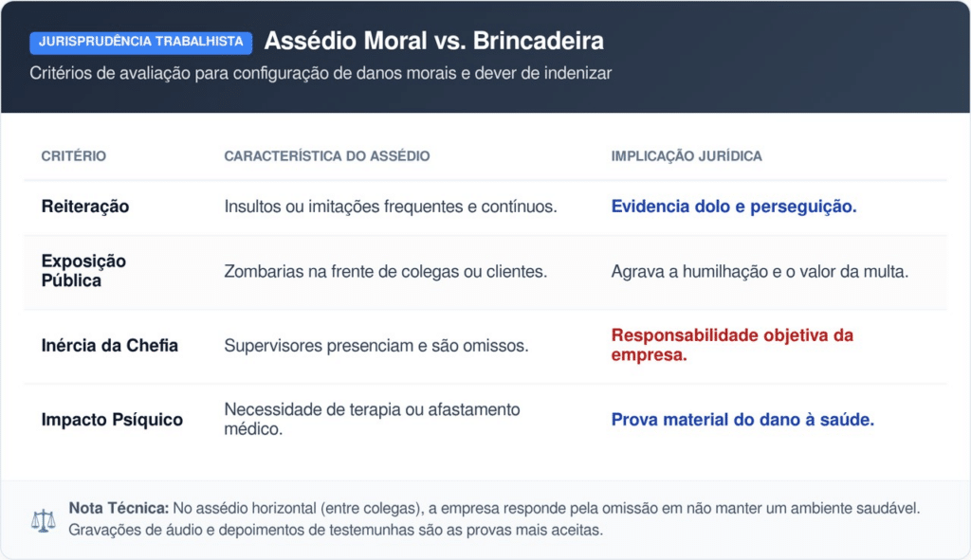Click the Característica do Assédio column header
The width and height of the screenshot is (971, 560).
326,156
